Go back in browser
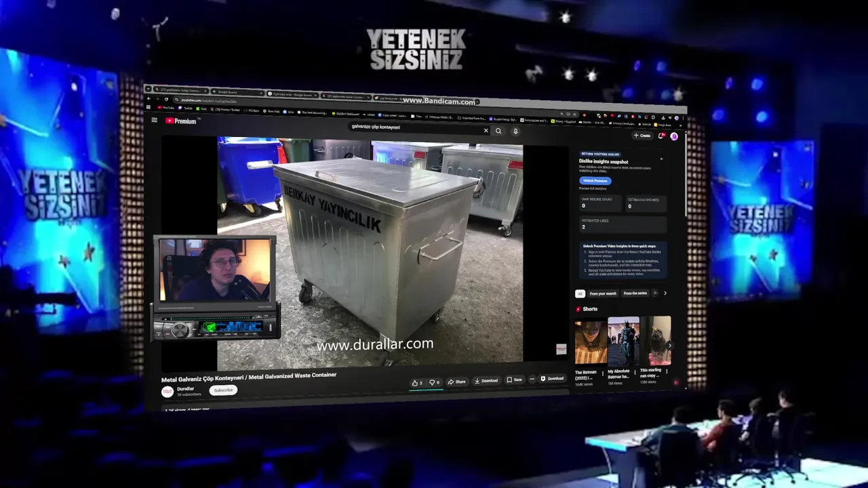 tap(149, 99)
